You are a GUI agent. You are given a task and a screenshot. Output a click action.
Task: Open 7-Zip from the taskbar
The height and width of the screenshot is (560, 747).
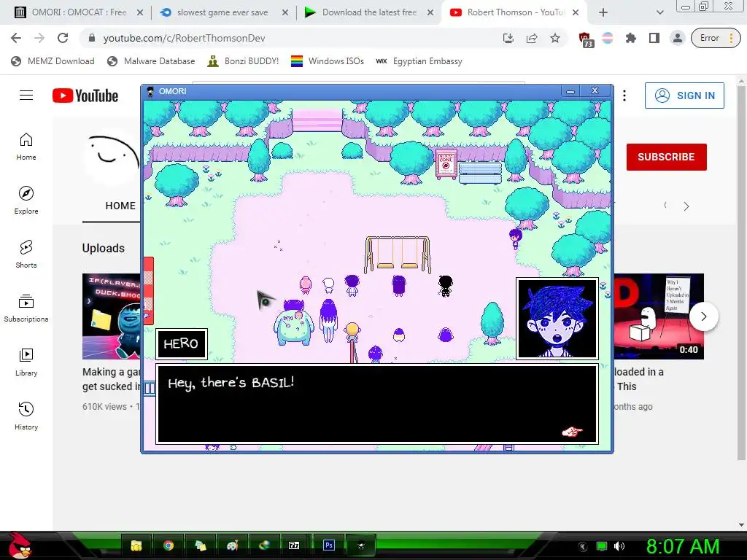(294, 545)
